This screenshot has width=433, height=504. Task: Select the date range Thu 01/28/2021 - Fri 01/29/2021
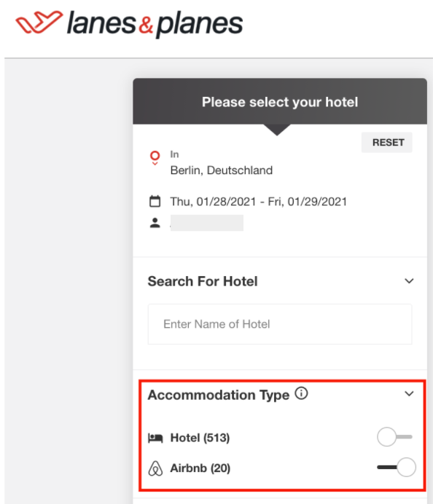(x=259, y=202)
